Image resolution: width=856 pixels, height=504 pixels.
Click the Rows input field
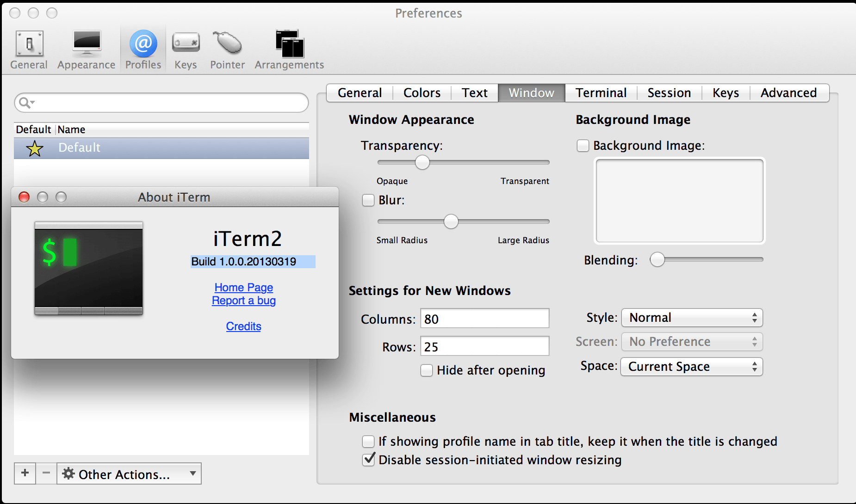pyautogui.click(x=484, y=346)
